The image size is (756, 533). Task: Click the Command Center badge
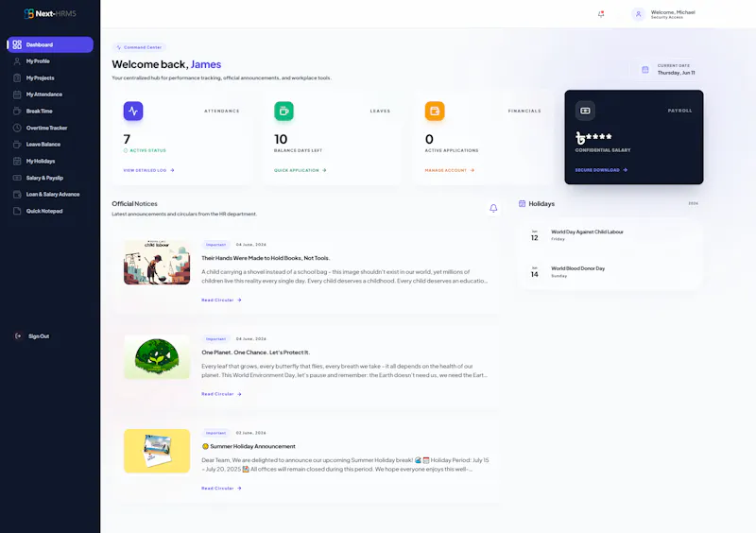point(139,47)
